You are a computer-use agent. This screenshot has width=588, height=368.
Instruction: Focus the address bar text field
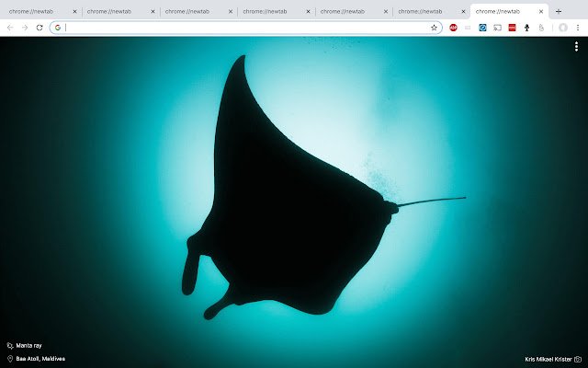coord(245,28)
